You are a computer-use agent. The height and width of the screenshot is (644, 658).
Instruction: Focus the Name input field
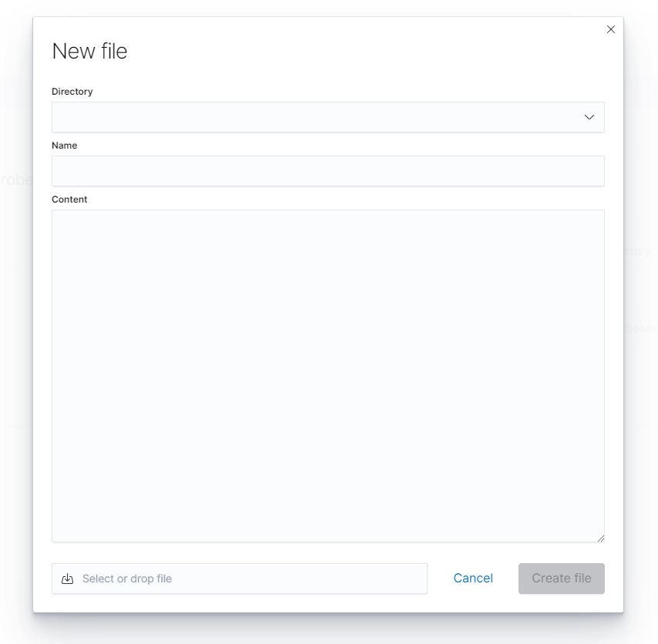coord(327,171)
